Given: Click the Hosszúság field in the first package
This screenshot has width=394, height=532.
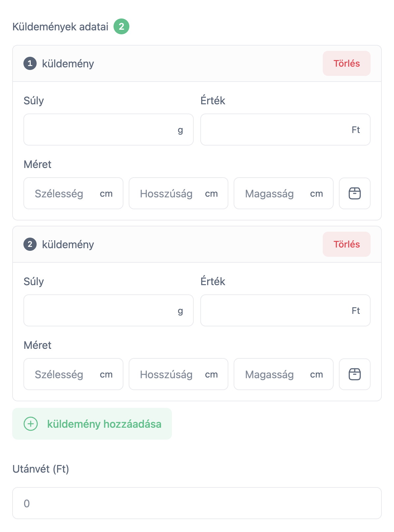Looking at the screenshot, I should click(x=178, y=193).
